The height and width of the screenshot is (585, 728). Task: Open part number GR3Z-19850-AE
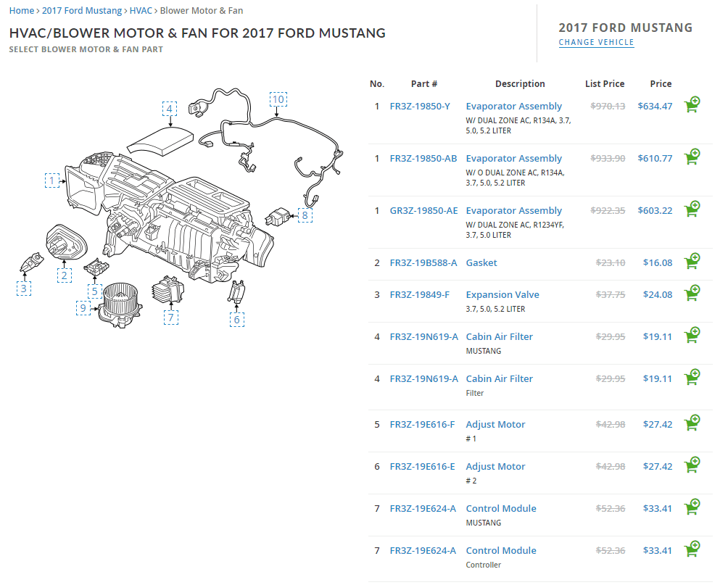424,211
